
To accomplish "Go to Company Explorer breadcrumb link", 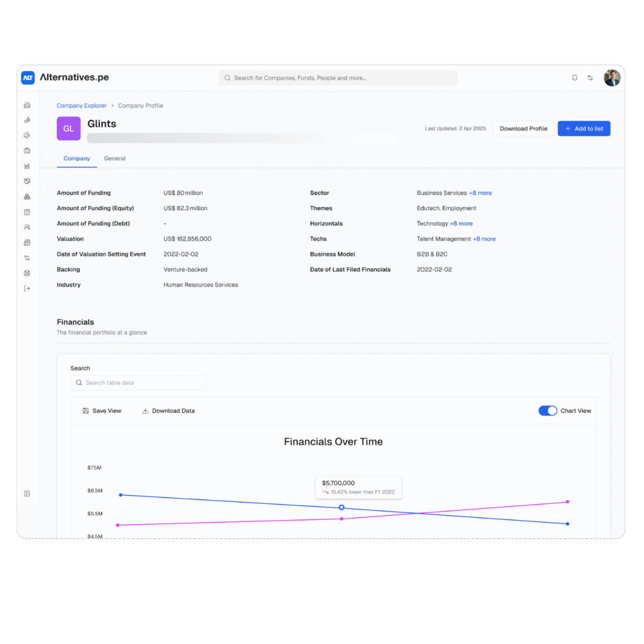I will (82, 106).
